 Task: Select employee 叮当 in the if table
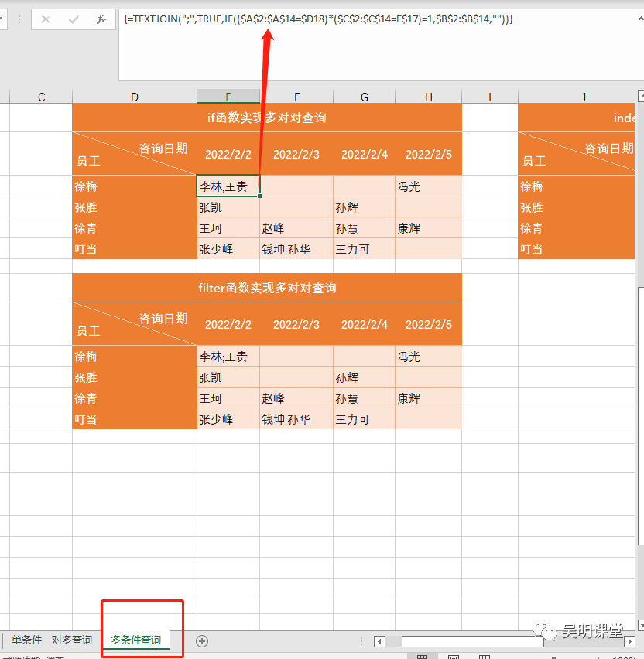[135, 249]
